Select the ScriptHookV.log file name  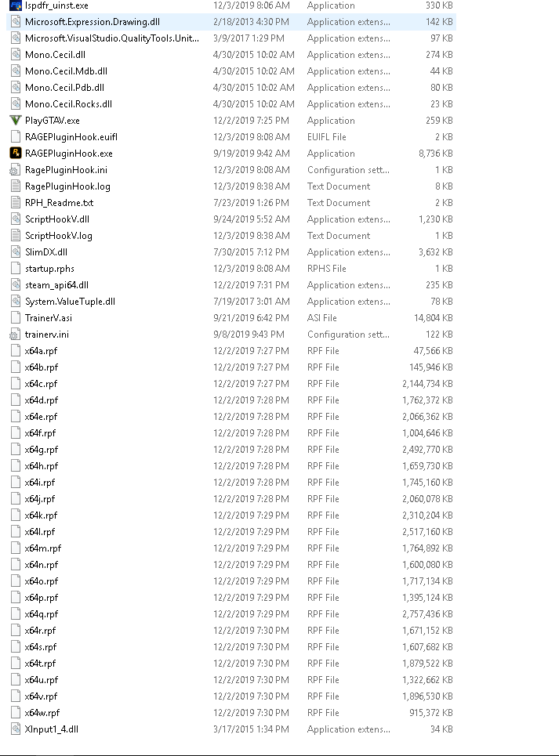click(x=58, y=236)
